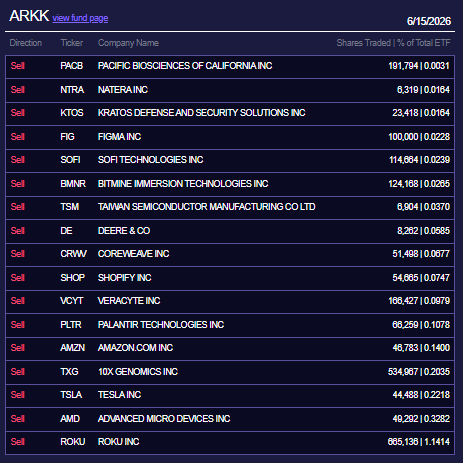Image resolution: width=463 pixels, height=463 pixels.
Task: Click value 6,904 | 0.0370
Action: [x=423, y=207]
